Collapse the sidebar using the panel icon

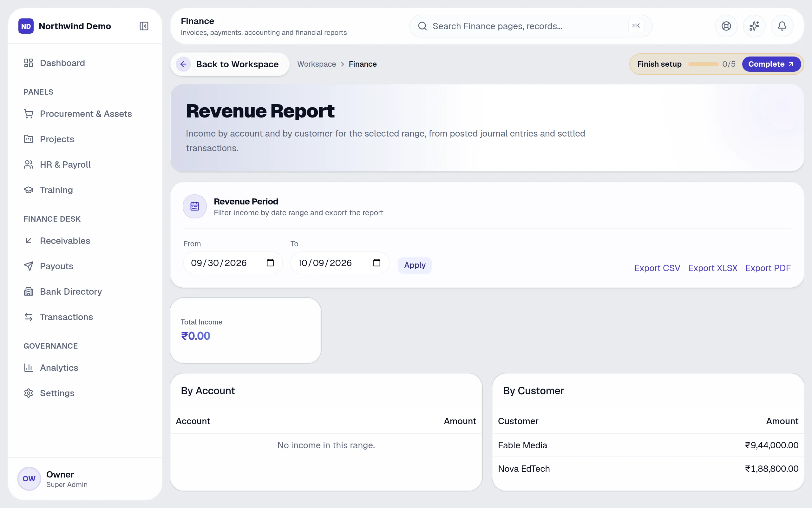point(144,26)
